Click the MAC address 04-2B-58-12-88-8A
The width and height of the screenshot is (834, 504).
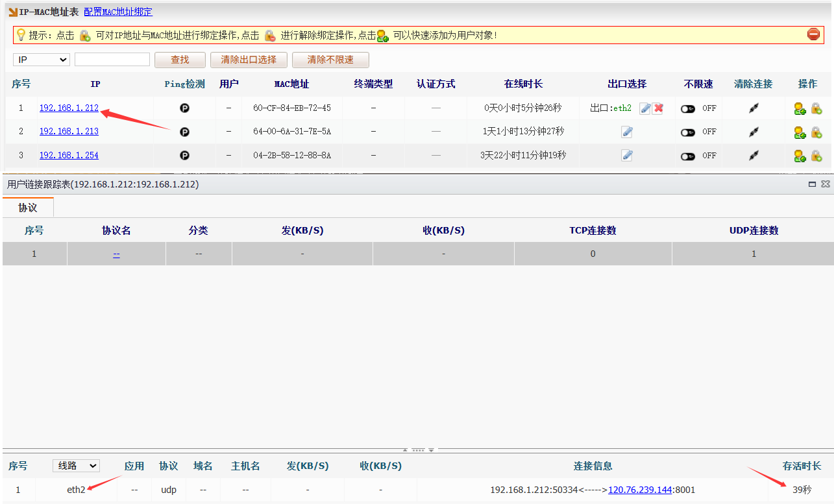292,156
